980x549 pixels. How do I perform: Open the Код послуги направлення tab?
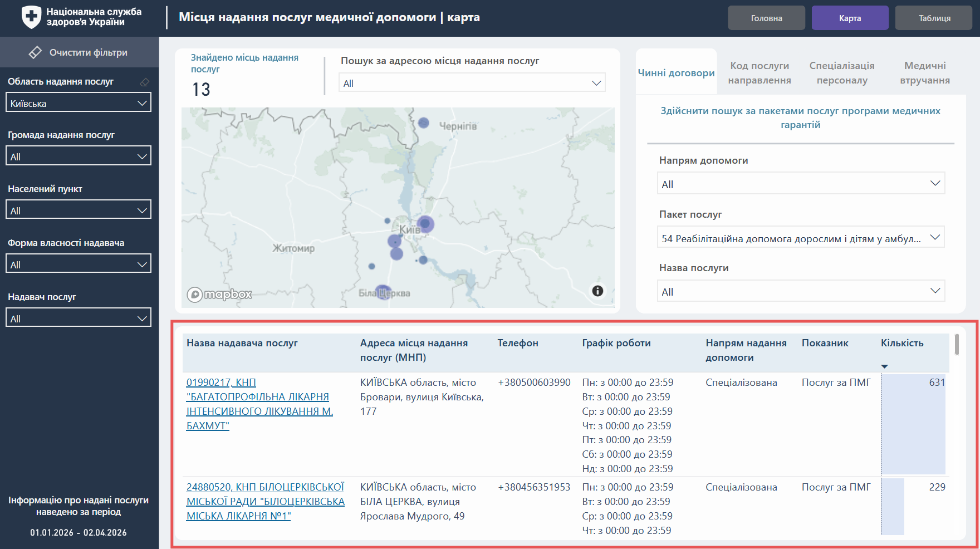pyautogui.click(x=759, y=73)
